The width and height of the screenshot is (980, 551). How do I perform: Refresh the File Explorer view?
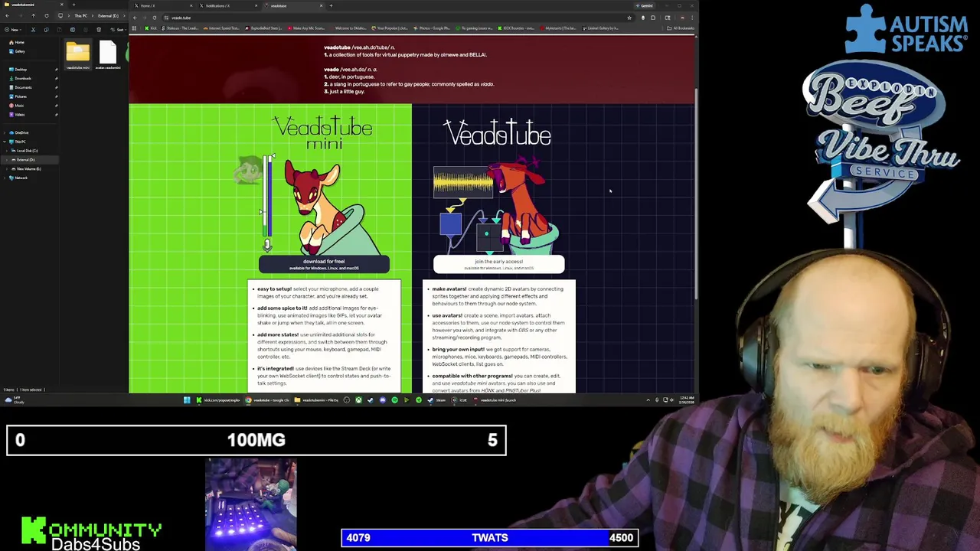(47, 16)
